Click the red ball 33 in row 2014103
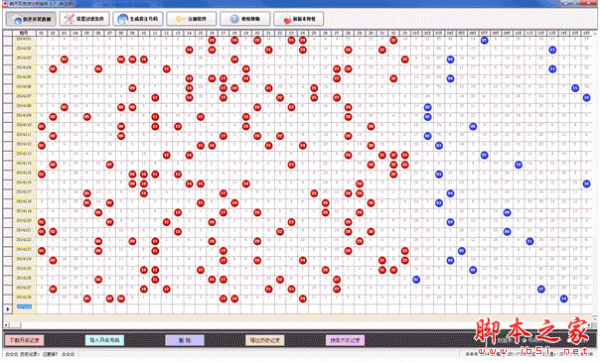 [x=405, y=59]
